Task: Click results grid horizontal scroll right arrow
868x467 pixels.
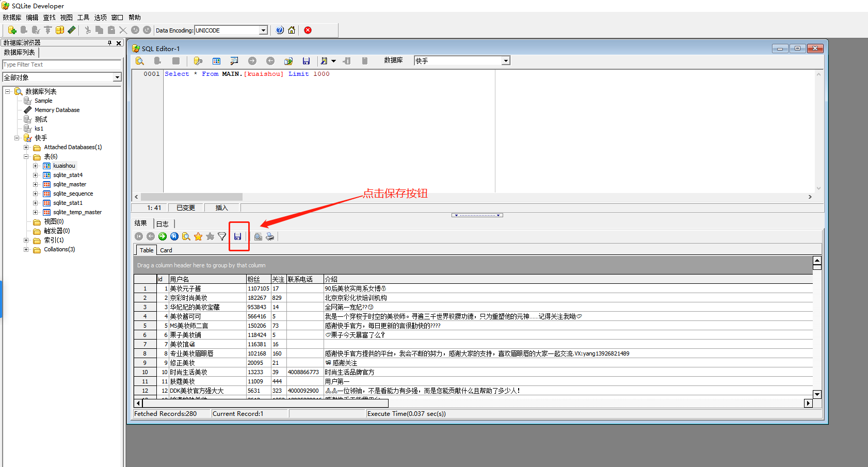Action: pyautogui.click(x=808, y=403)
